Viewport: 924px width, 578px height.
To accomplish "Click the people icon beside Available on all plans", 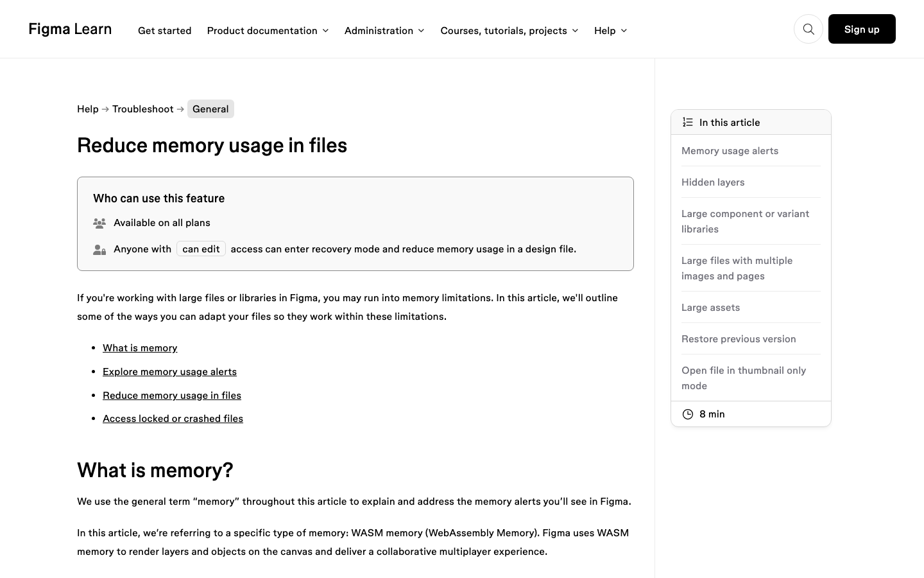I will pos(99,223).
